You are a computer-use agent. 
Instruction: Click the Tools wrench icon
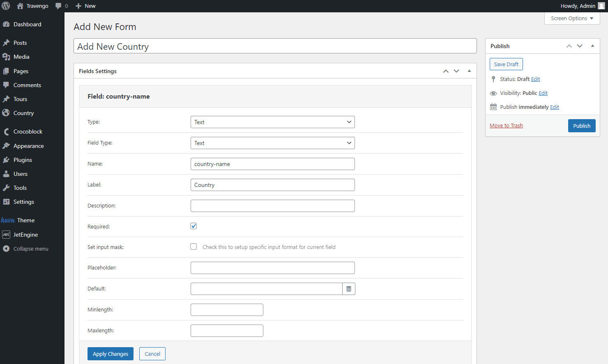(6, 188)
